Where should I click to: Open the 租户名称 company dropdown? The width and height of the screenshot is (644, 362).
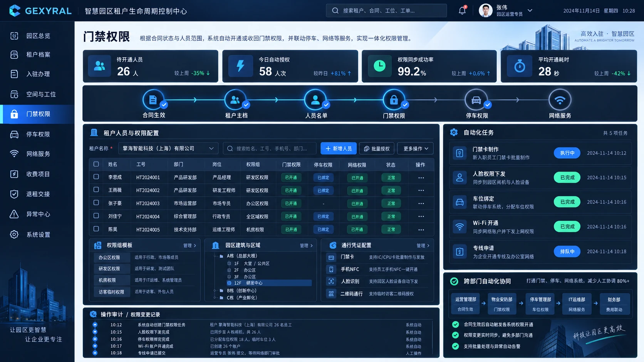click(x=168, y=148)
